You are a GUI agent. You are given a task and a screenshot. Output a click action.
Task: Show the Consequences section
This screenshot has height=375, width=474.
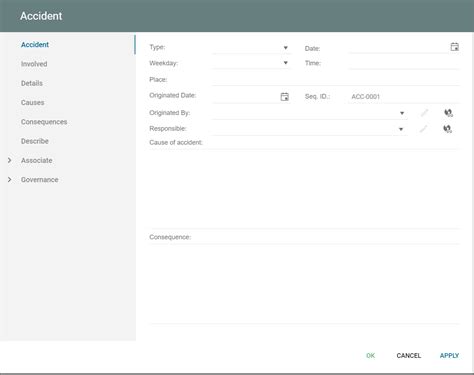click(x=44, y=122)
